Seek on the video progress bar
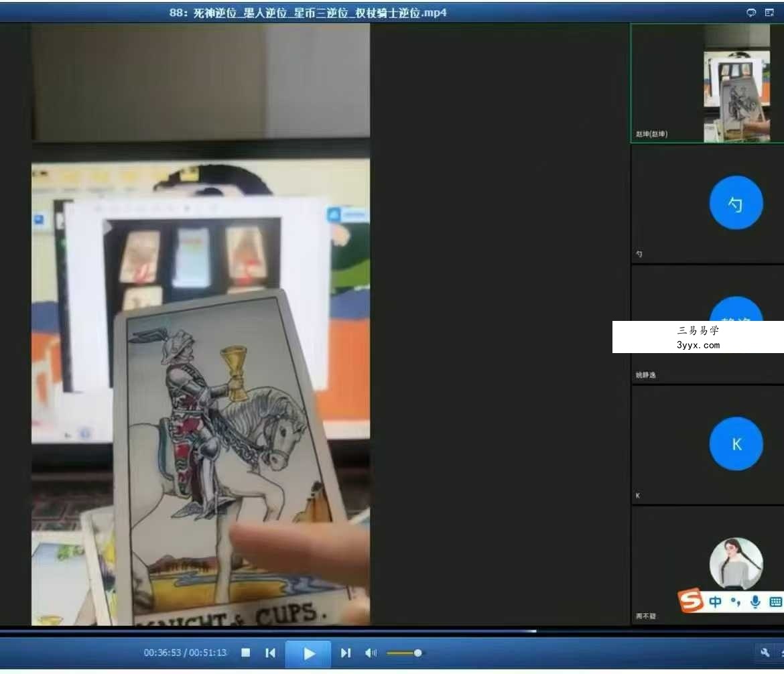This screenshot has width=784, height=674. pos(392,631)
